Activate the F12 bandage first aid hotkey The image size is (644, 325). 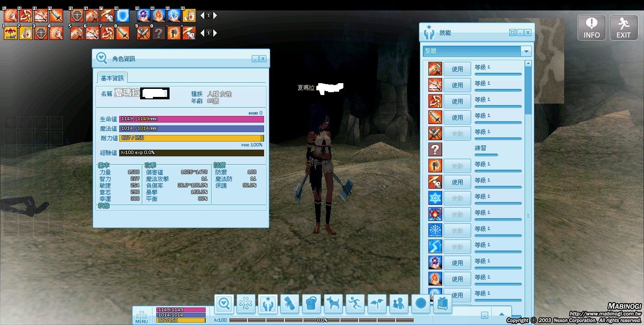pos(189,16)
